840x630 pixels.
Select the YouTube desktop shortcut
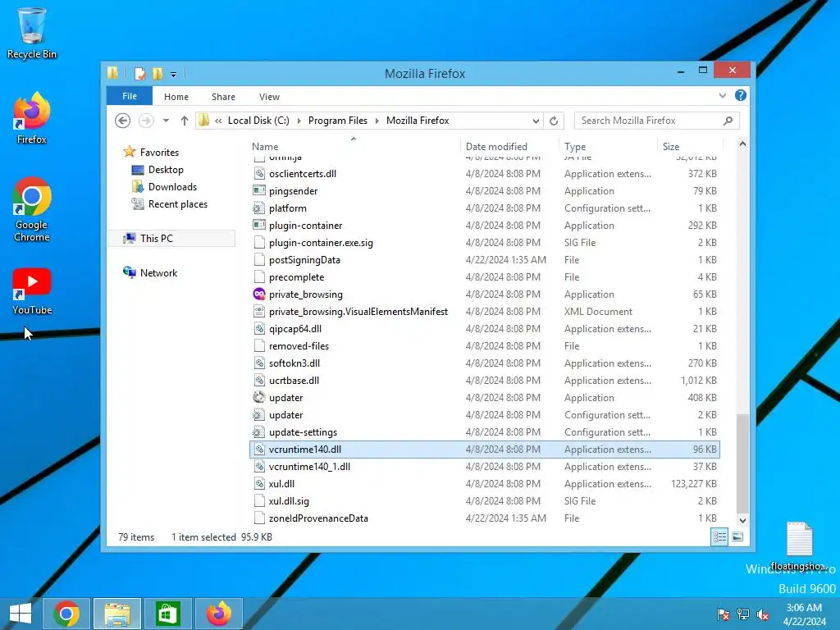click(32, 291)
